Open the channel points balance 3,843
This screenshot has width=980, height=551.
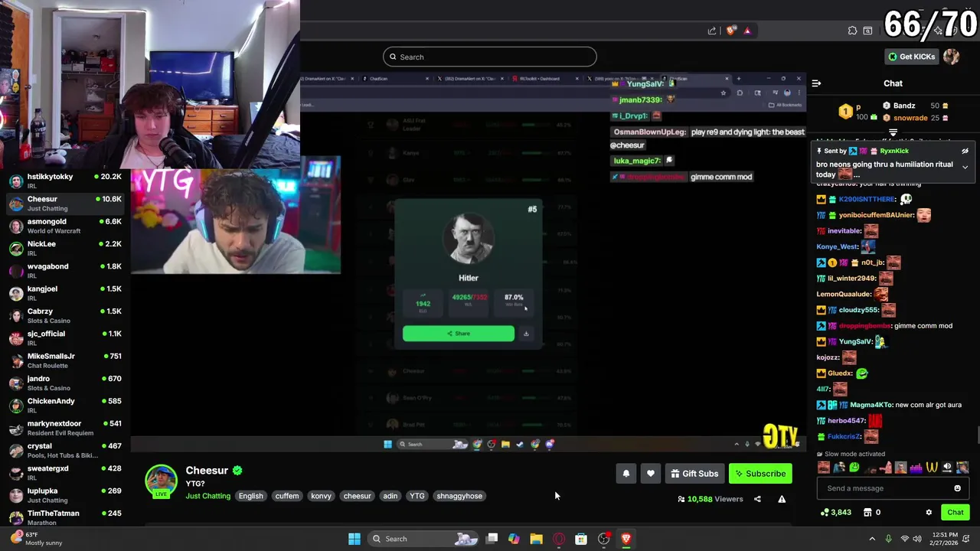point(836,513)
